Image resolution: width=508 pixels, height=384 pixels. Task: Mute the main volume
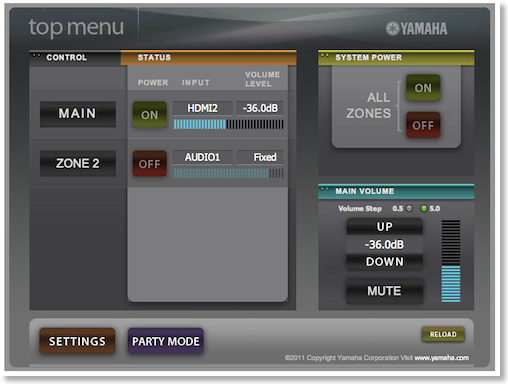click(385, 291)
